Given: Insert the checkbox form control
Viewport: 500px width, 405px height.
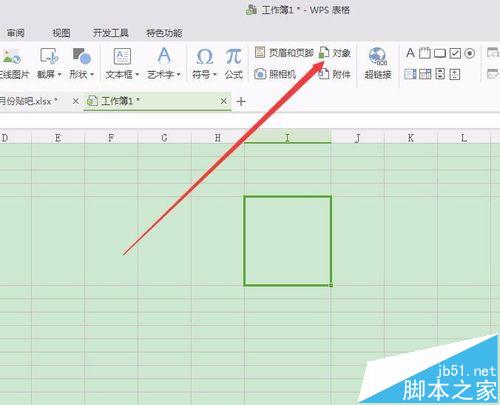Looking at the screenshot, I should (x=455, y=53).
